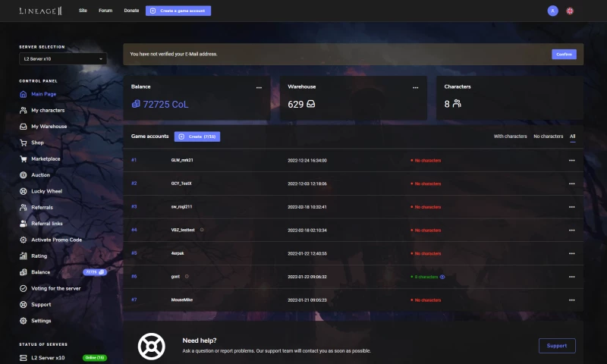Open the Site menu item
Screen dimensions: 607x364
83,11
